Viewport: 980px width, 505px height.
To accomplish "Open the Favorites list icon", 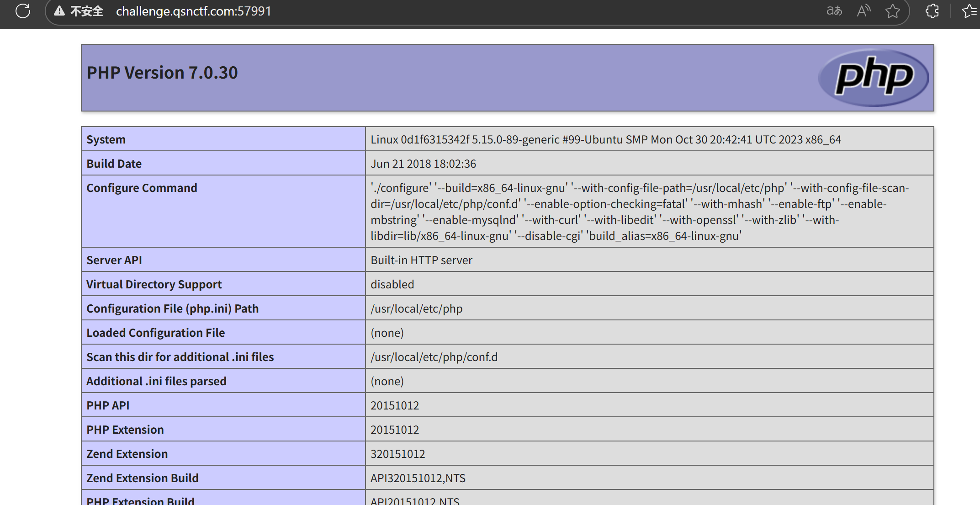I will pyautogui.click(x=969, y=11).
